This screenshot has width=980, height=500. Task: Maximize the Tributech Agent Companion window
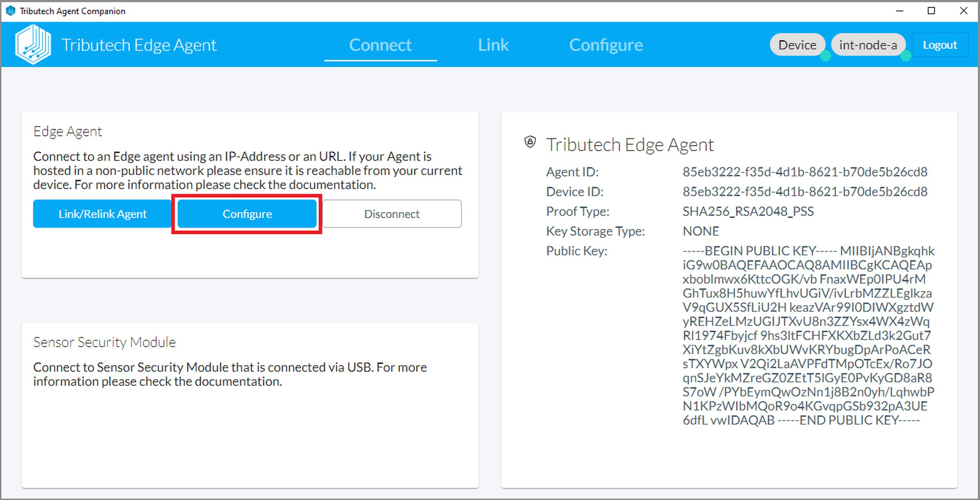[x=931, y=11]
